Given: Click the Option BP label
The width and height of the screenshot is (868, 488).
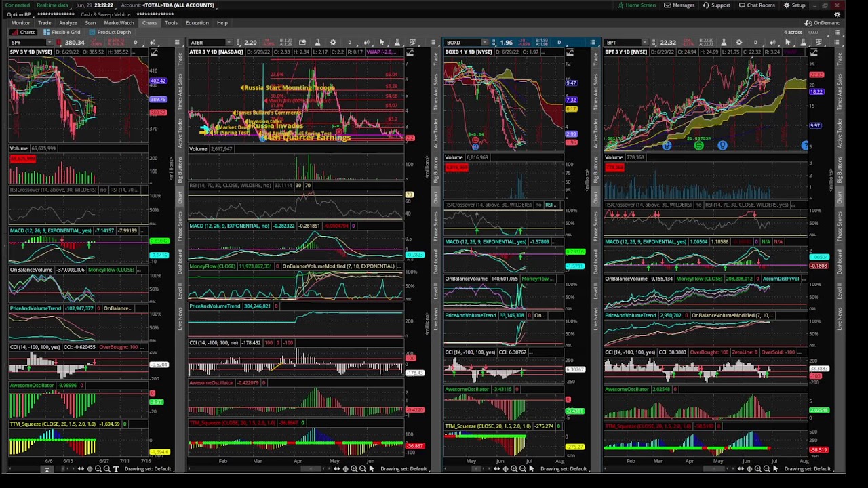Looking at the screenshot, I should 18,14.
